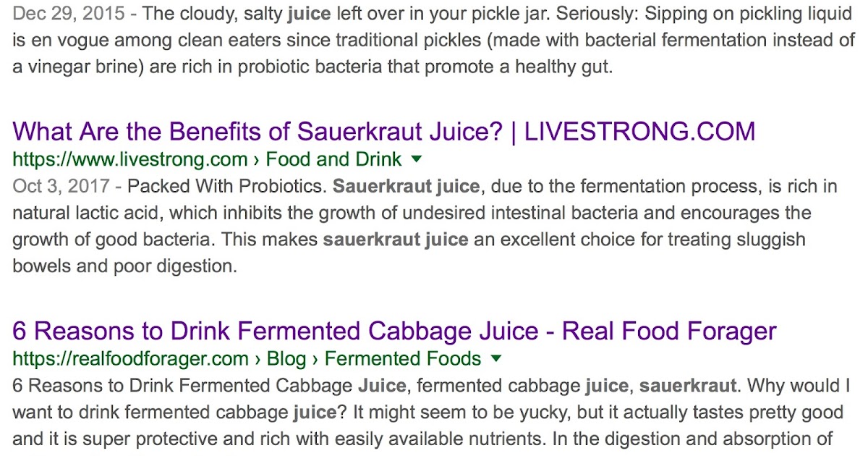Open the Real Food Forager cabbage juice result
Viewport: 868px width, 456px height.
click(394, 332)
